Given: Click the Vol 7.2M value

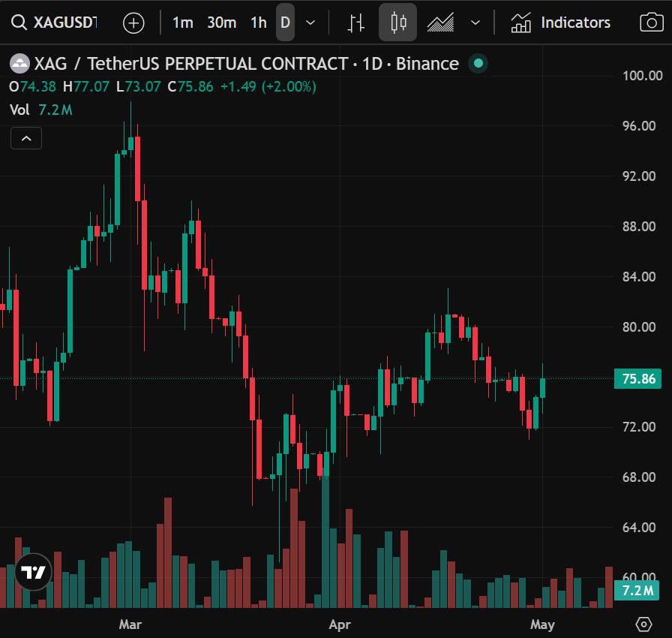Looking at the screenshot, I should pos(55,110).
